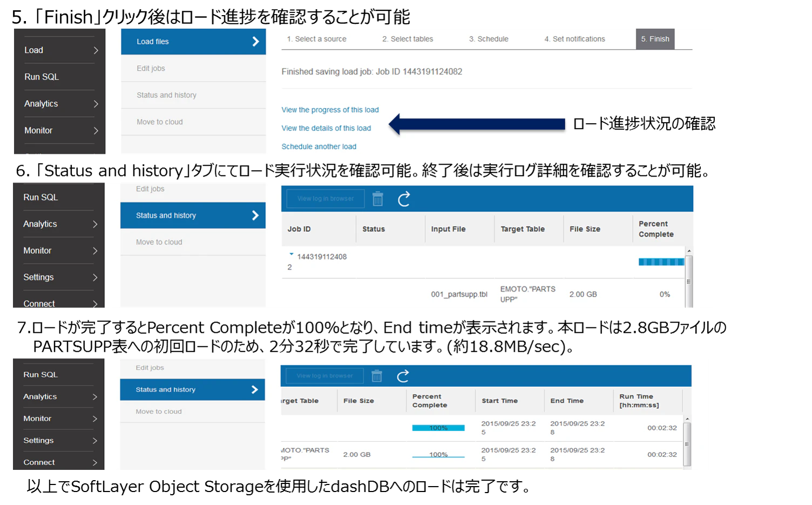Viewport: 812px width, 505px height.
Task: Click Start Time column header
Action: click(x=510, y=401)
